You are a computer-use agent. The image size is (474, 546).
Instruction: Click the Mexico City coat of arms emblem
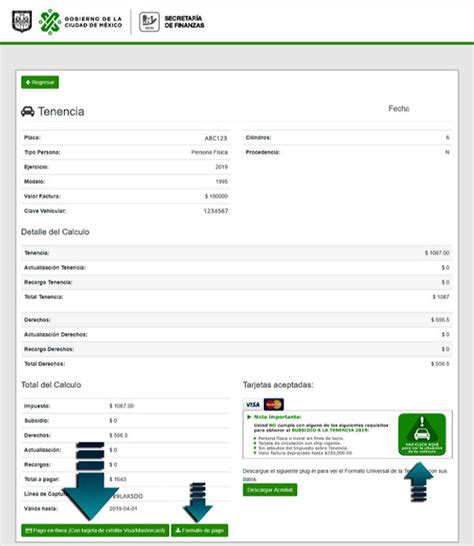click(x=22, y=21)
